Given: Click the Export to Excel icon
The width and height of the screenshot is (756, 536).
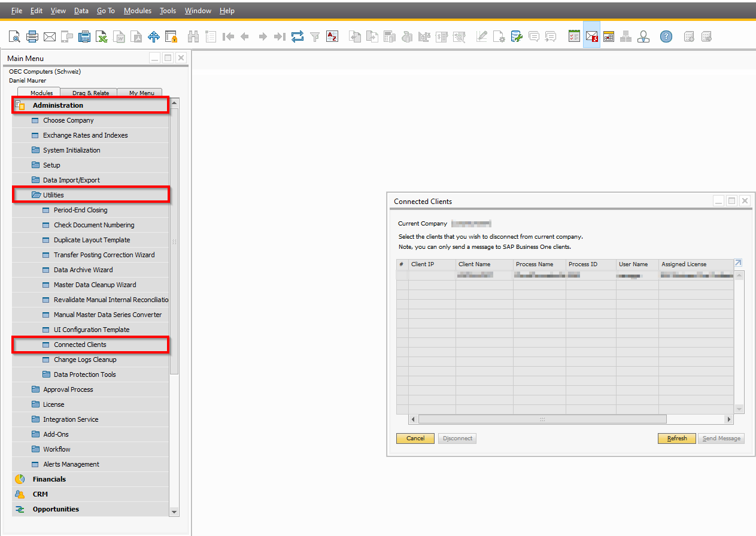Looking at the screenshot, I should coord(102,36).
